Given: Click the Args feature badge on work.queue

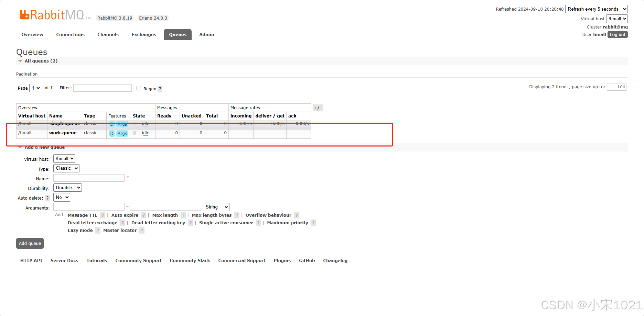Looking at the screenshot, I should tap(122, 133).
